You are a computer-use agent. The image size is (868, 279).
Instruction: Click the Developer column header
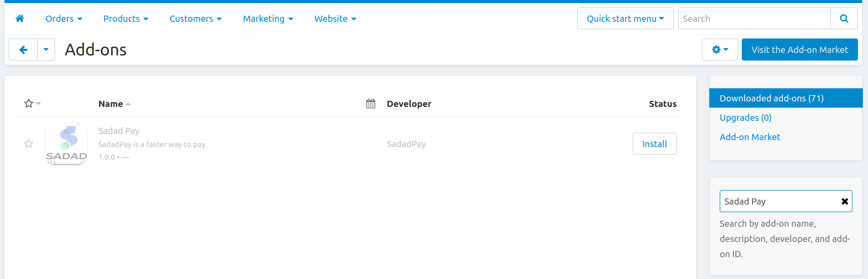point(409,104)
